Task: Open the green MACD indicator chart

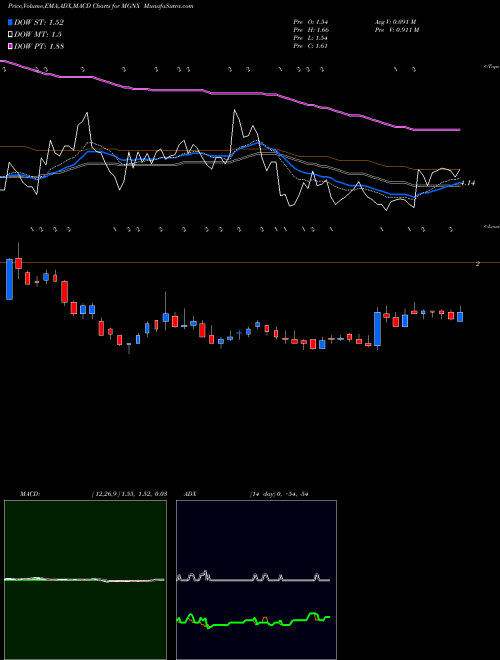Action: [x=85, y=580]
